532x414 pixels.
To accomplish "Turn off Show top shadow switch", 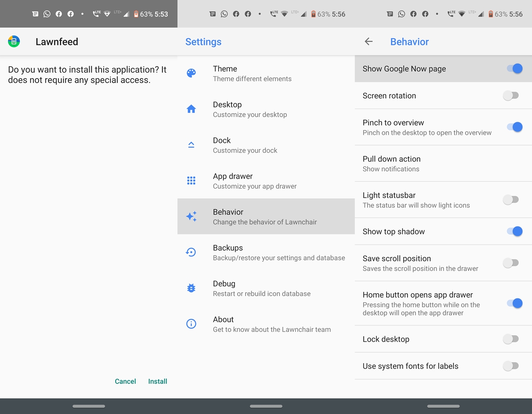I will 514,232.
